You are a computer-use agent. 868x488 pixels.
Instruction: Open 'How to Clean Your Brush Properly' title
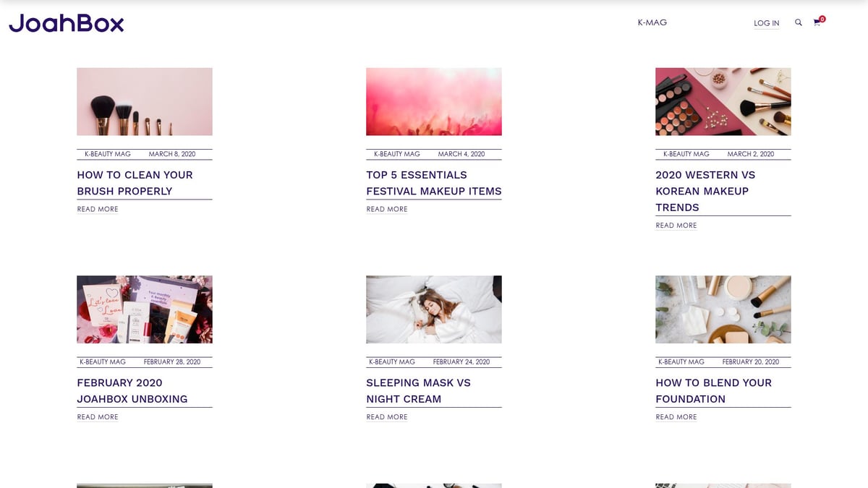pos(135,183)
